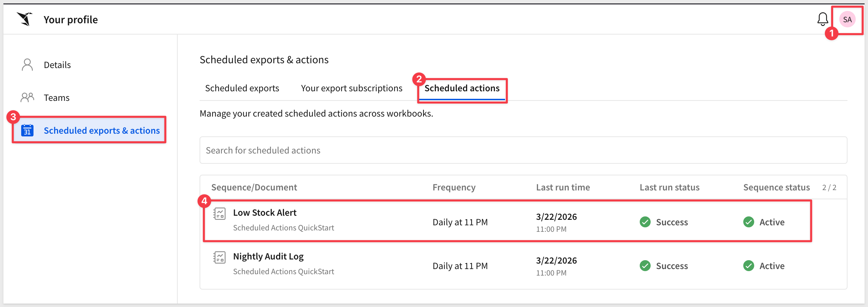
Task: Open Your export subscriptions tab
Action: pos(351,88)
